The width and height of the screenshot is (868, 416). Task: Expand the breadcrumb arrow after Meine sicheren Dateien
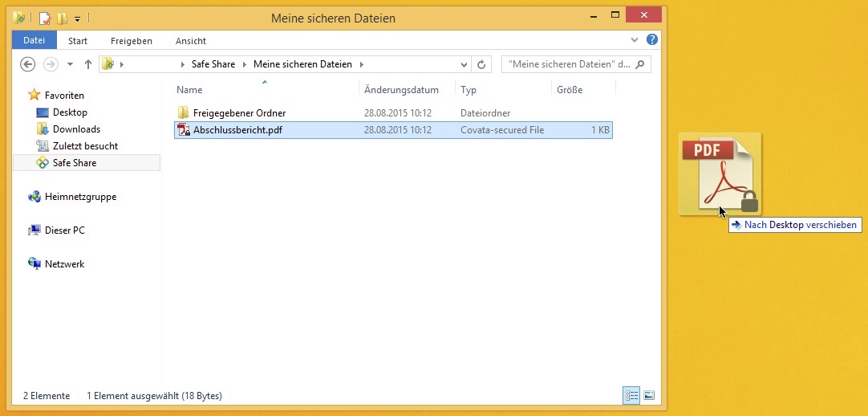click(362, 65)
